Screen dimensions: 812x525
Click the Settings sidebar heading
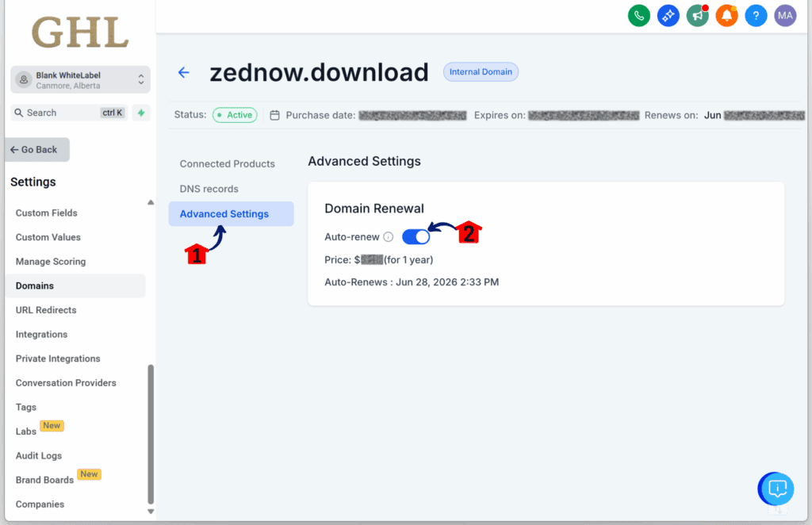[33, 182]
